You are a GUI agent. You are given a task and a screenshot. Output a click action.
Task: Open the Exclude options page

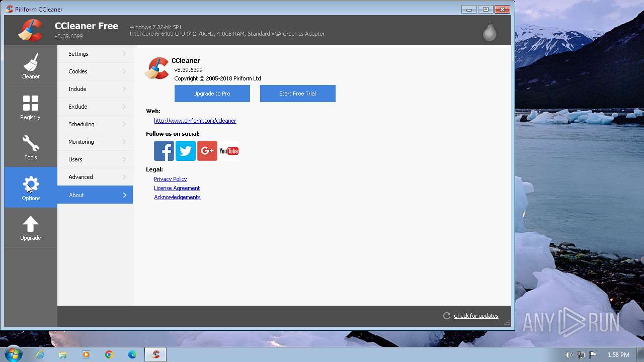coord(95,107)
